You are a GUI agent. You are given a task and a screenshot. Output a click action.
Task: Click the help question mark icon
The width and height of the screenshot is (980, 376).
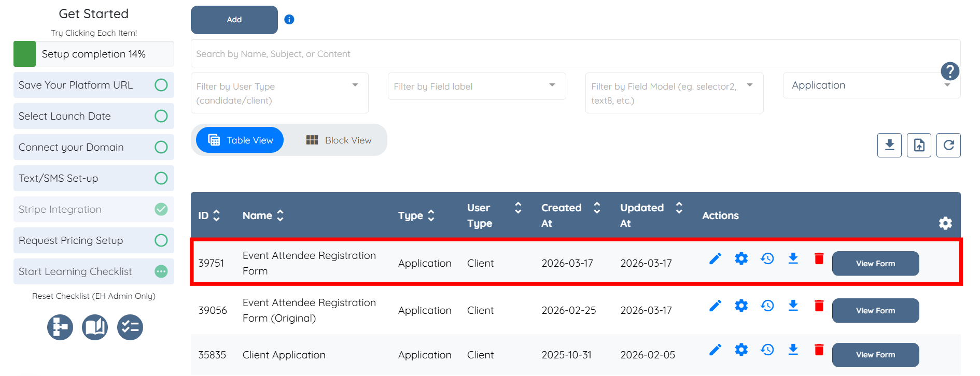point(950,71)
